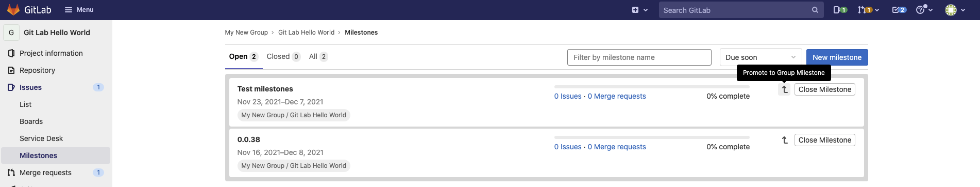Expand the user avatar dropdown
The width and height of the screenshot is (980, 187).
[x=955, y=10]
